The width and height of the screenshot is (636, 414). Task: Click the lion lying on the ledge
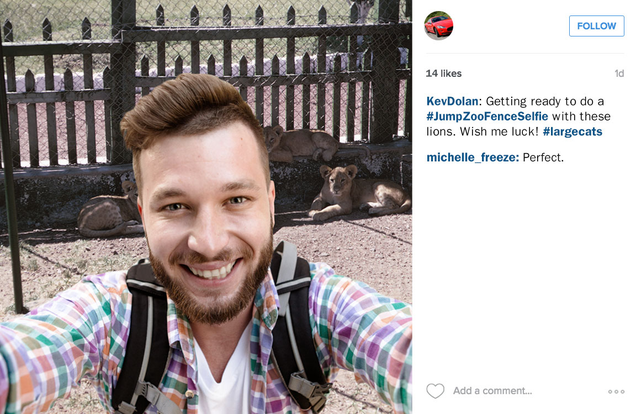click(302, 144)
